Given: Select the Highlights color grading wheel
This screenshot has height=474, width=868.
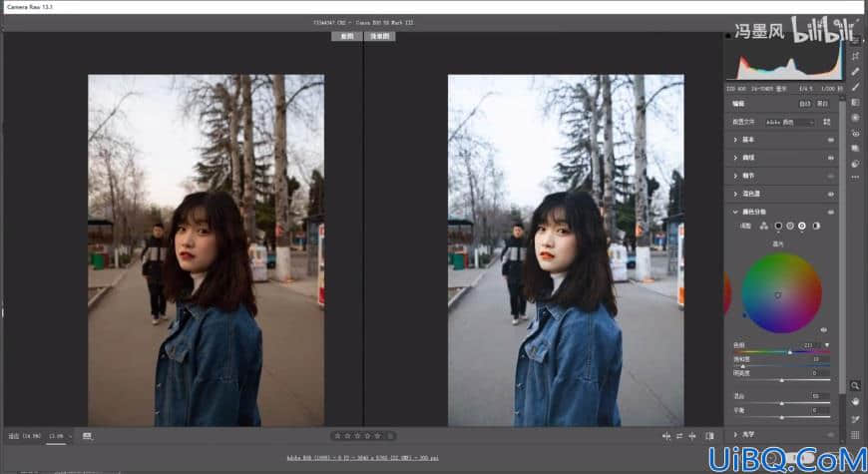Looking at the screenshot, I should coord(802,226).
